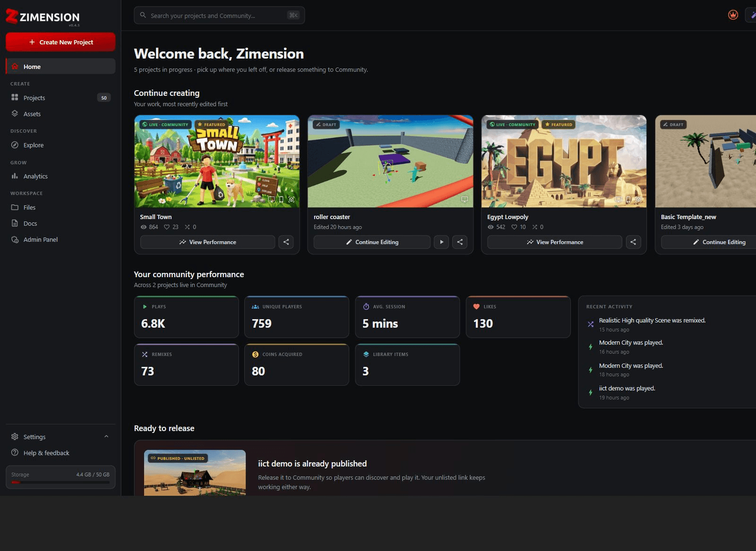Go to Explore page
Image resolution: width=756 pixels, height=551 pixels.
point(60,145)
